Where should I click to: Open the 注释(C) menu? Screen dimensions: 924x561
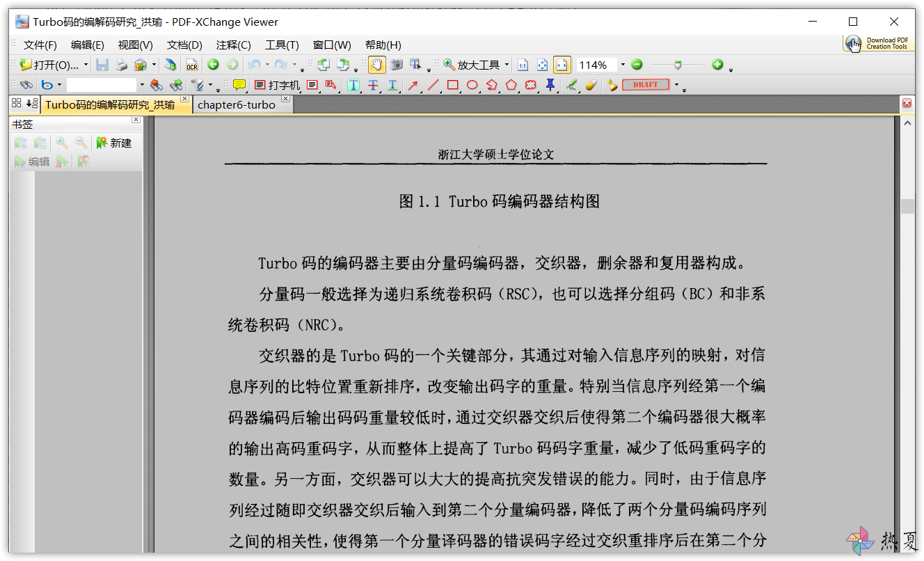[234, 45]
